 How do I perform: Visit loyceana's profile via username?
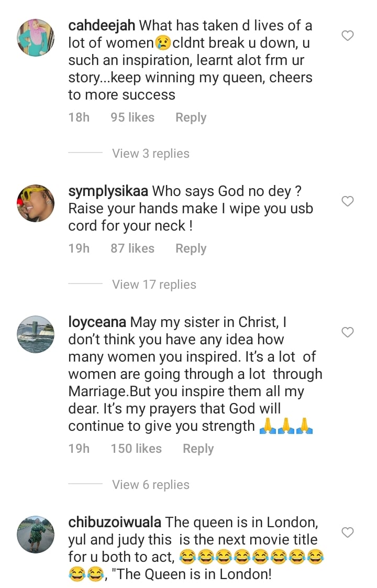[x=97, y=322]
